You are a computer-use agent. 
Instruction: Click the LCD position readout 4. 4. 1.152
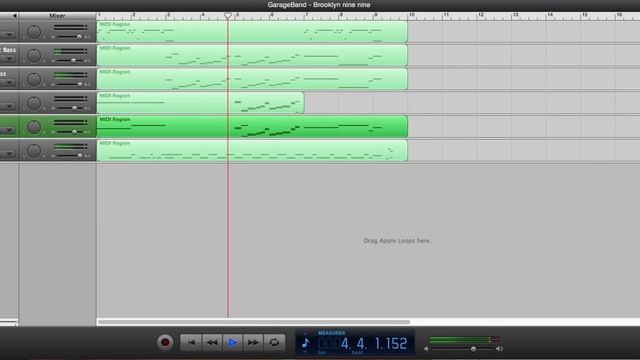(x=374, y=344)
